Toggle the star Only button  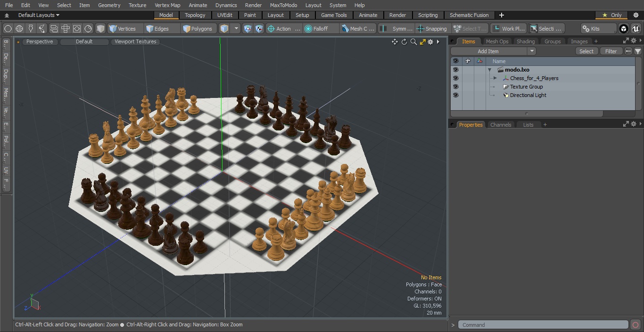pos(611,15)
